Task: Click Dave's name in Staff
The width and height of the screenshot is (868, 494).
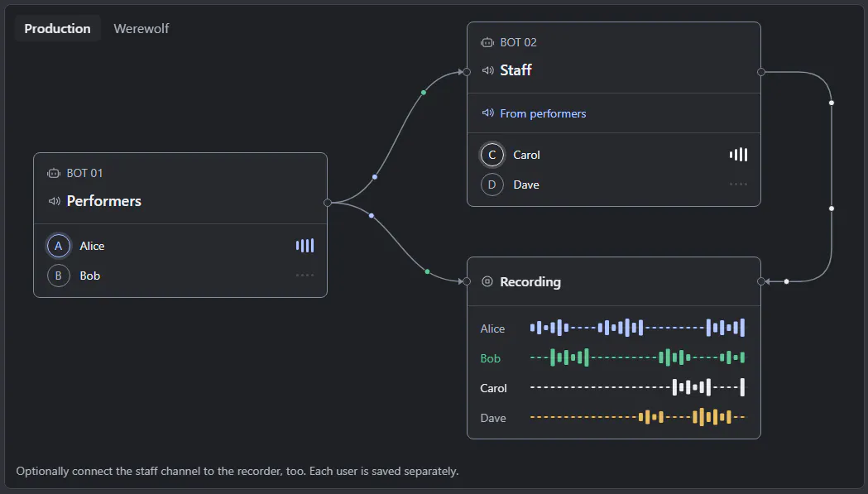Action: click(x=526, y=185)
